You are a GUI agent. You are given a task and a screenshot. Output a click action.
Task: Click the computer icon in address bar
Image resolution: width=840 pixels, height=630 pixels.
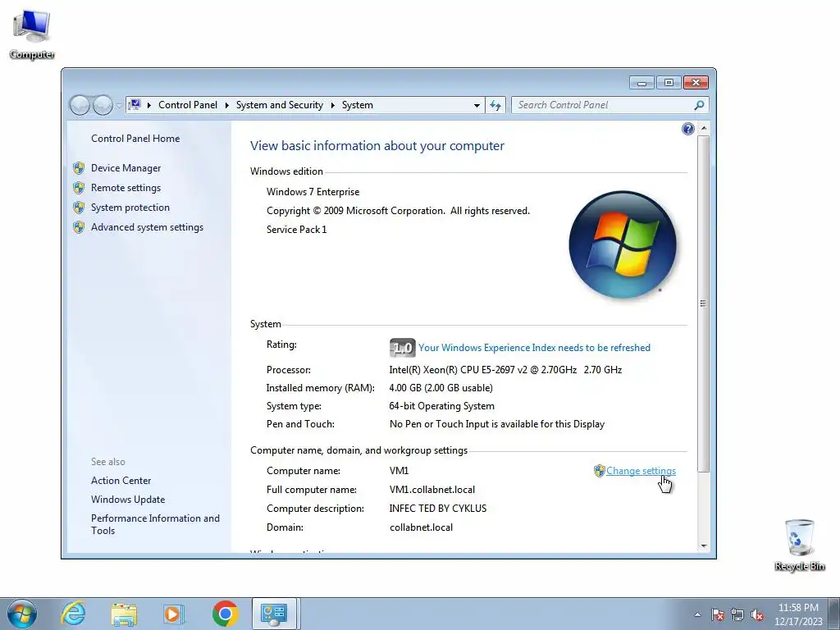[x=135, y=104]
